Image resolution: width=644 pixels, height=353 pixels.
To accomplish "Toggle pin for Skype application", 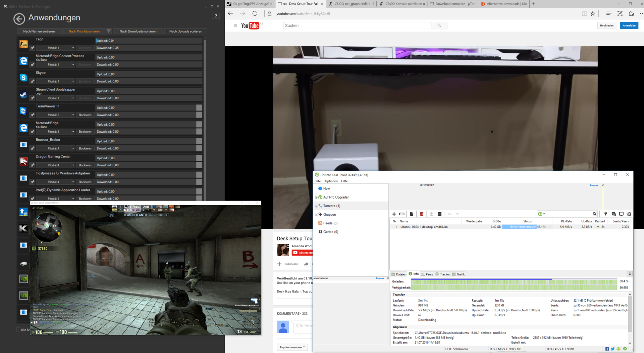I will (x=33, y=81).
